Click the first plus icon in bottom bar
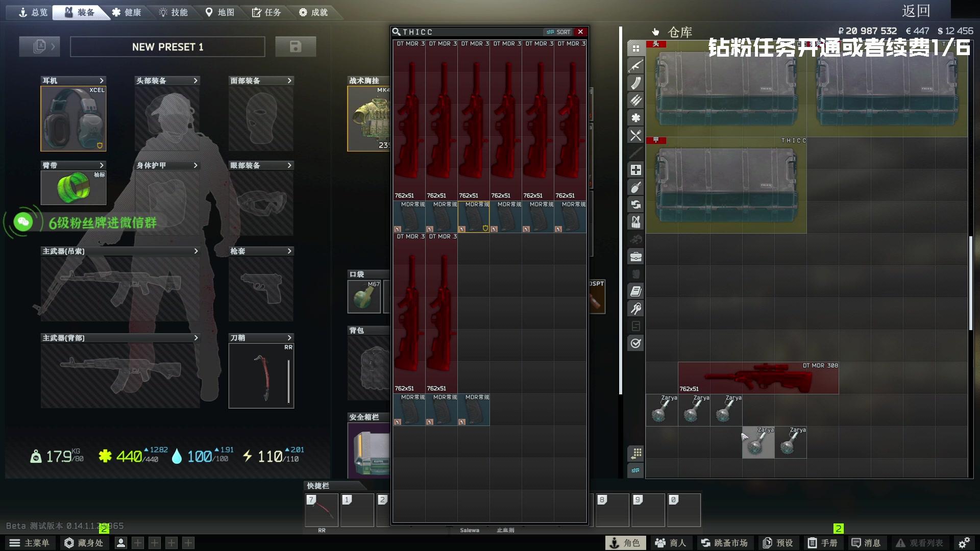The height and width of the screenshot is (551, 980). pyautogui.click(x=138, y=543)
